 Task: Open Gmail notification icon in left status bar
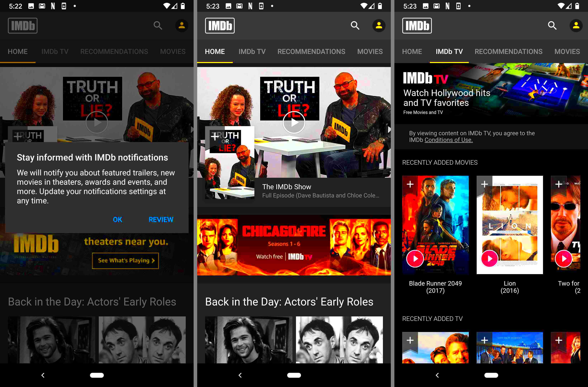42,6
